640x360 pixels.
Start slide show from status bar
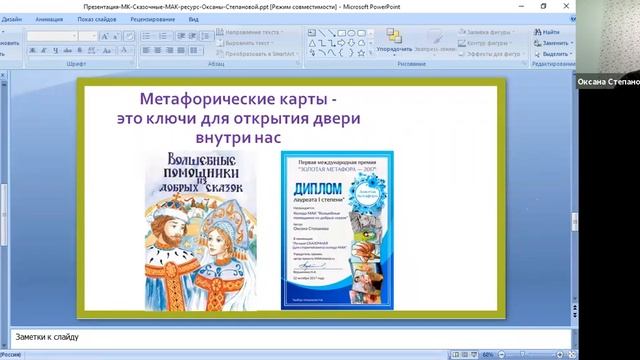[x=474, y=355]
